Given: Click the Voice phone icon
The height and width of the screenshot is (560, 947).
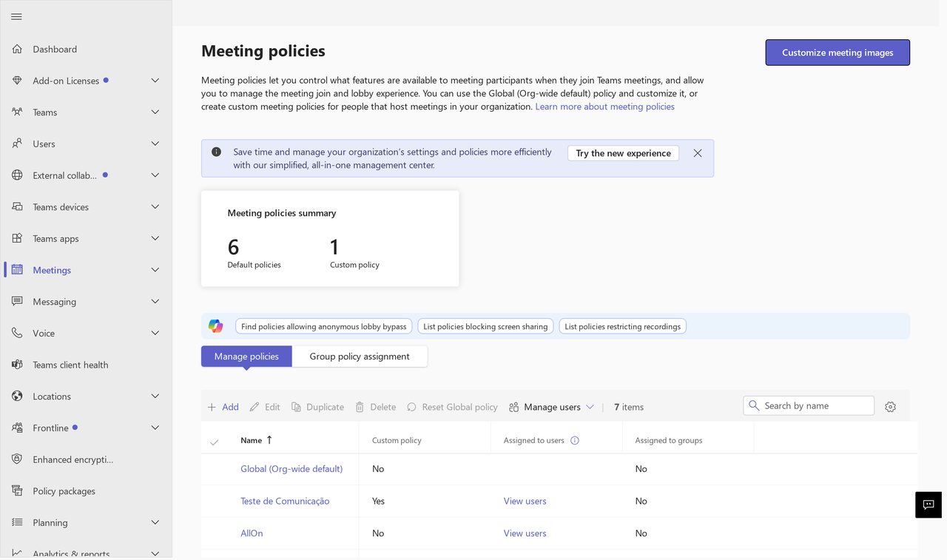Looking at the screenshot, I should click(x=17, y=333).
